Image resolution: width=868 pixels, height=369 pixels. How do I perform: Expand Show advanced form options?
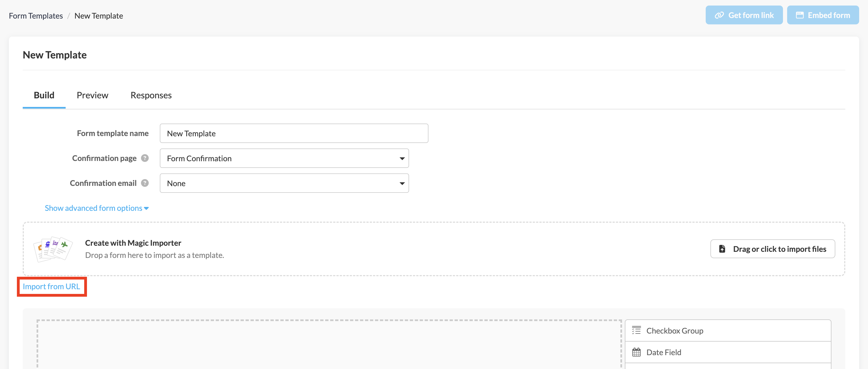click(96, 208)
